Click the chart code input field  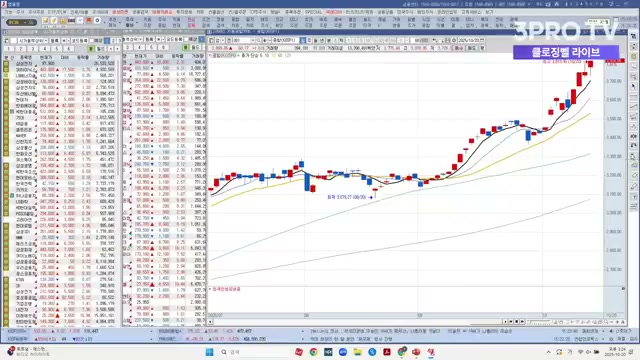click(241, 40)
